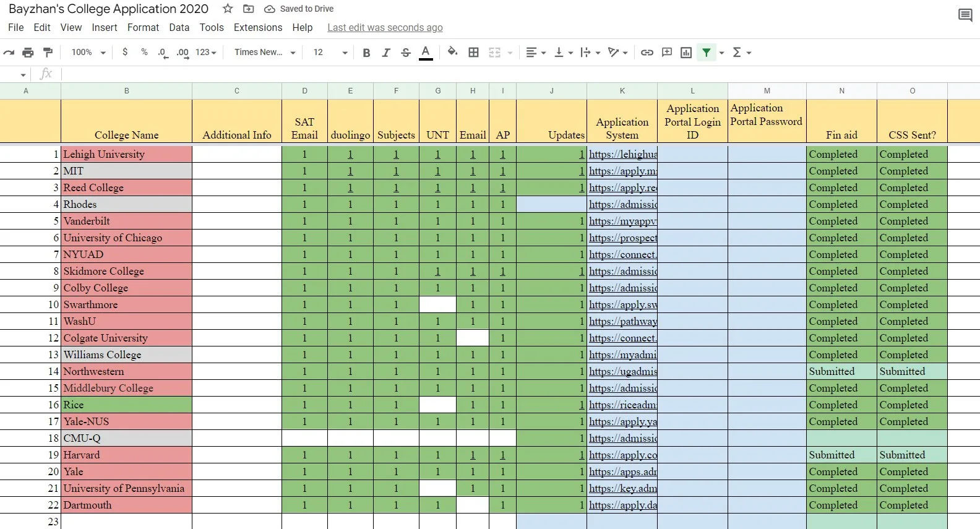The width and height of the screenshot is (980, 529).
Task: Open comment history icon
Action: click(x=965, y=15)
